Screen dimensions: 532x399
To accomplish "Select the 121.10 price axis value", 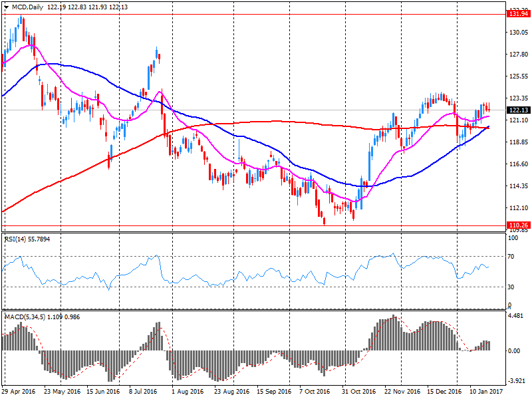I will (x=519, y=120).
